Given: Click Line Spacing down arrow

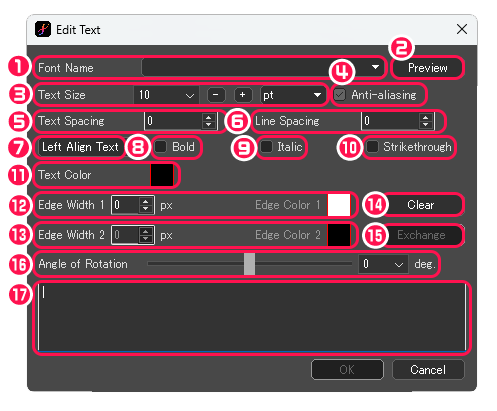Looking at the screenshot, I should [425, 124].
